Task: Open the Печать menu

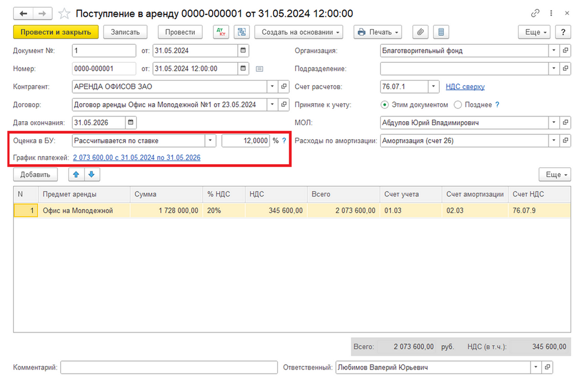Action: 377,32
